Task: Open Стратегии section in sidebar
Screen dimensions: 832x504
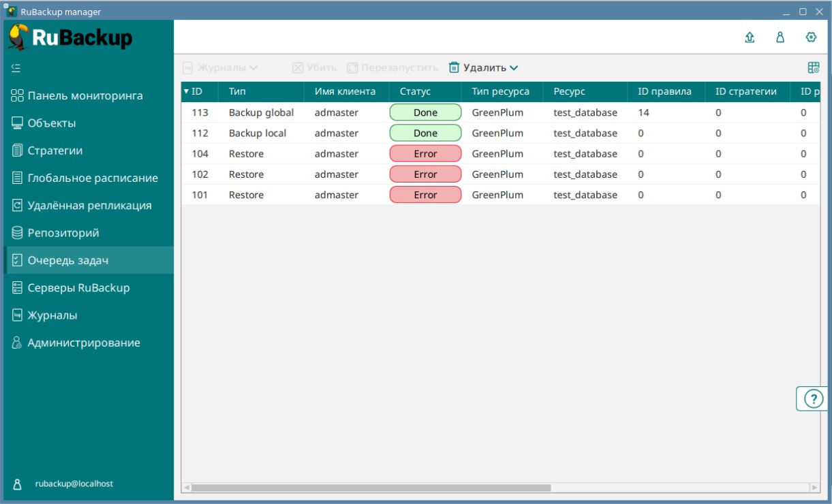Action: (55, 151)
